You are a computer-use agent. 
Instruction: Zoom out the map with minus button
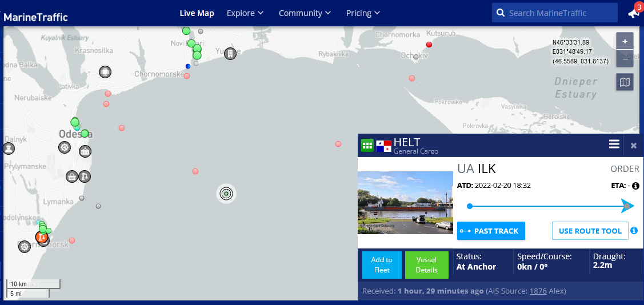pos(625,59)
